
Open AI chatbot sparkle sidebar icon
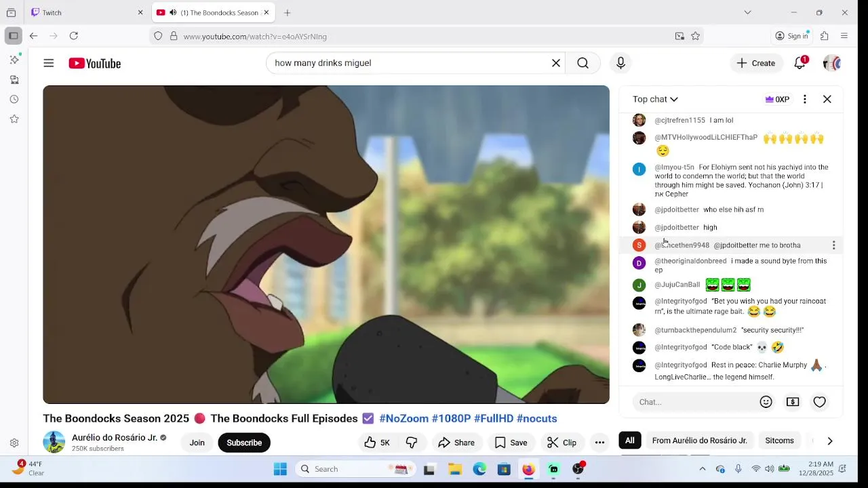[14, 60]
